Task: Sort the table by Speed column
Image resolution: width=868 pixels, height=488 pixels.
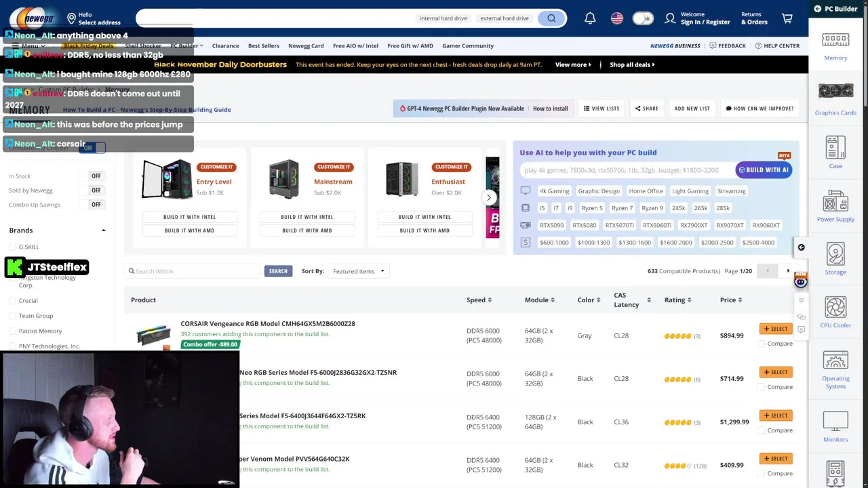Action: tap(479, 300)
